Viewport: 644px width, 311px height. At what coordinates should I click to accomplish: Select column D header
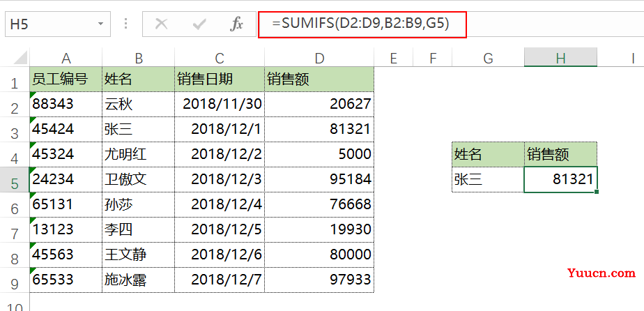click(x=319, y=59)
